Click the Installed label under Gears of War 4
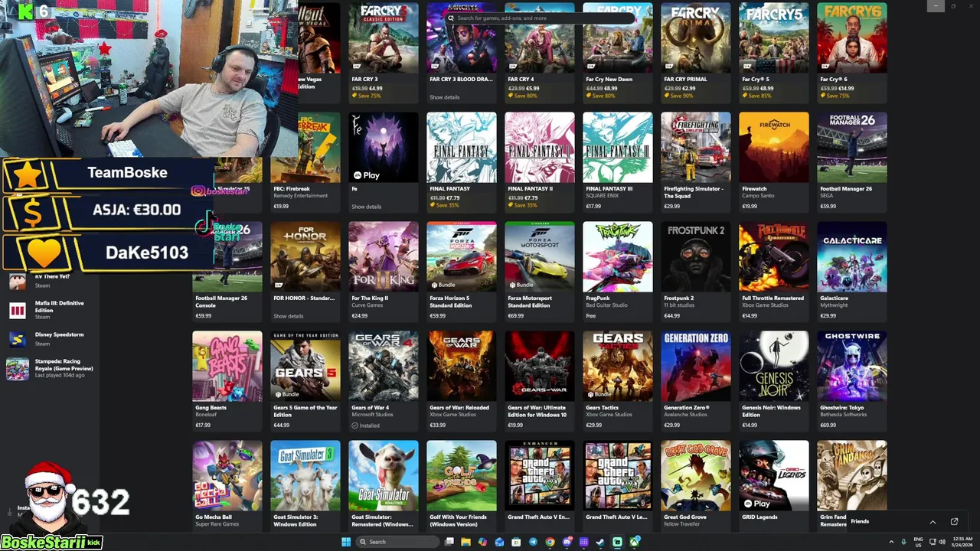The height and width of the screenshot is (551, 980). coord(366,425)
